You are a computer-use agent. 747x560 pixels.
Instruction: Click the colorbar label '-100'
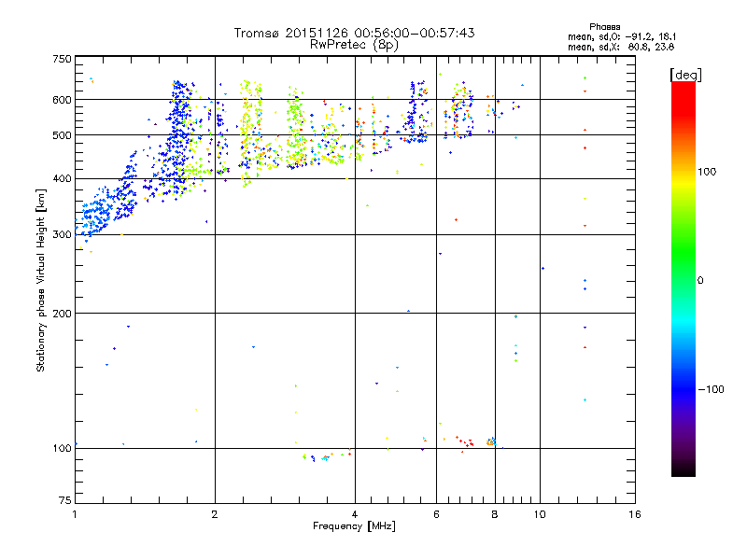tap(711, 389)
